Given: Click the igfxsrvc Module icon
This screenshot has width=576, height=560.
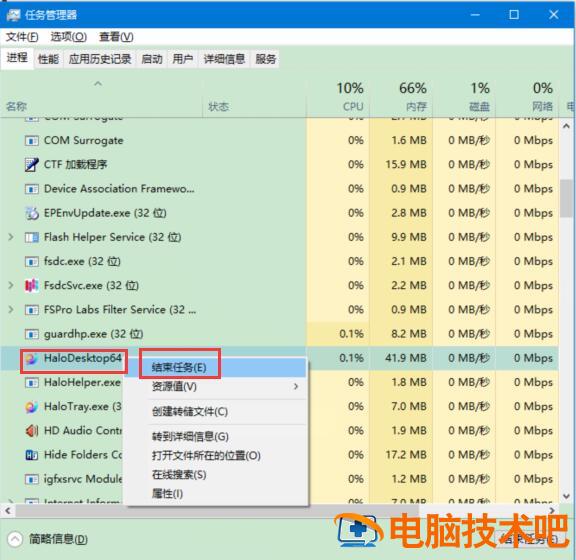Looking at the screenshot, I should [x=32, y=480].
